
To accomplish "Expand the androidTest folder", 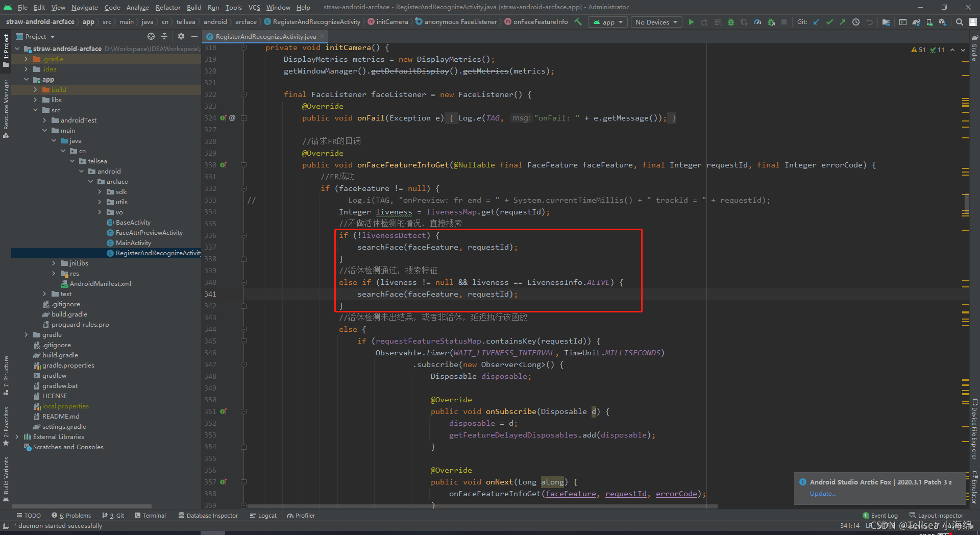I will pos(45,120).
